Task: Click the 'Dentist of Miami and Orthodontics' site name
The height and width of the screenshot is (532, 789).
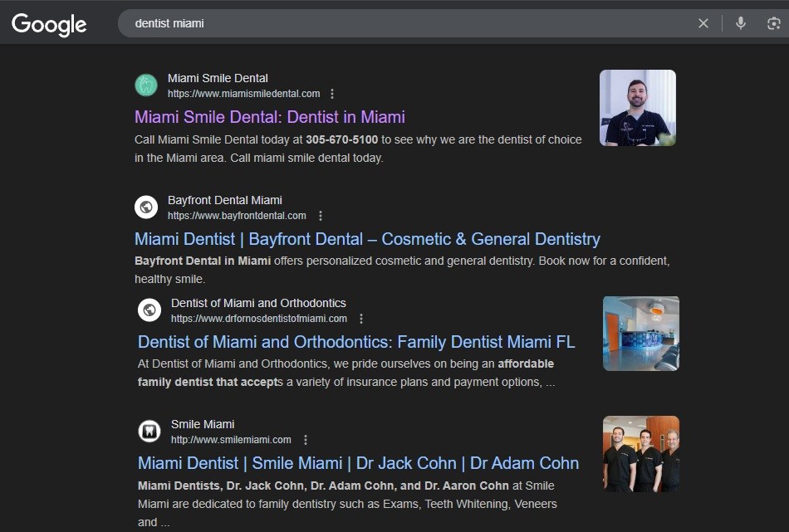Action: [258, 303]
